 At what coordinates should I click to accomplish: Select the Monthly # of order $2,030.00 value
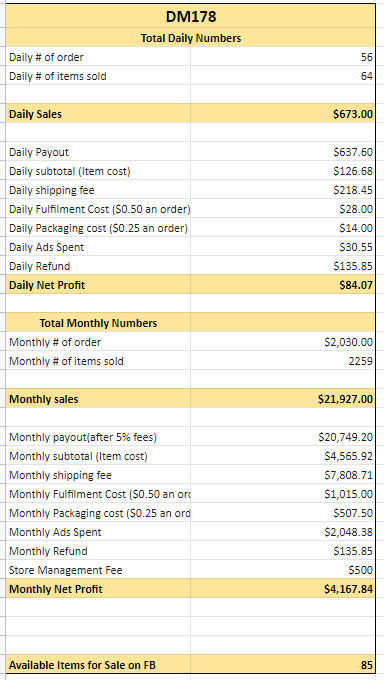pyautogui.click(x=283, y=342)
